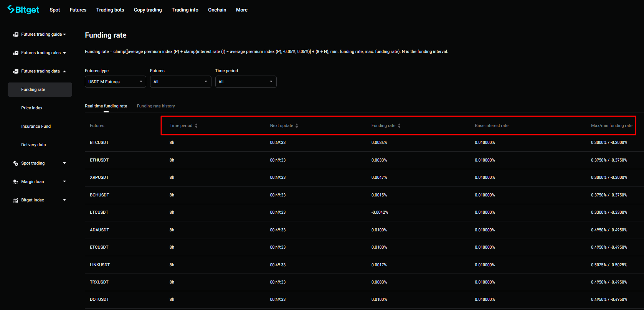Click XRPUSDT funding rate 0.0047%
This screenshot has height=310, width=644.
(x=379, y=178)
